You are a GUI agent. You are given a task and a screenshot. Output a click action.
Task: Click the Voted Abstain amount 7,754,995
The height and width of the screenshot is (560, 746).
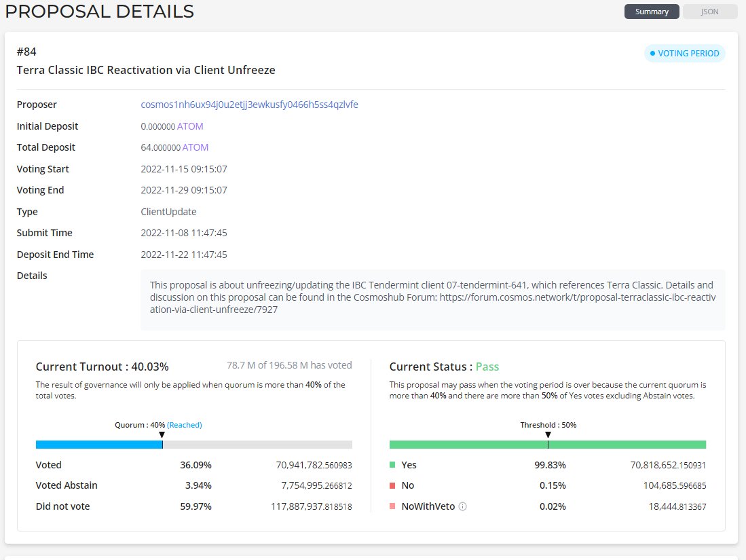coord(316,486)
